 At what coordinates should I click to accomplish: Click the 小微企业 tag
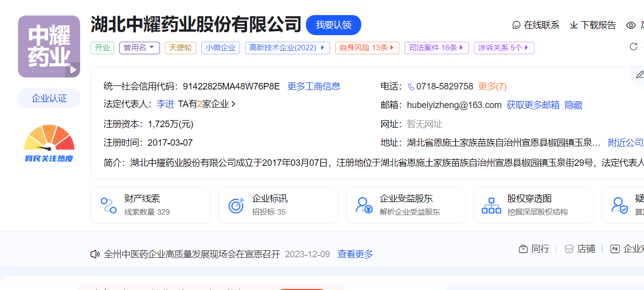[220, 48]
